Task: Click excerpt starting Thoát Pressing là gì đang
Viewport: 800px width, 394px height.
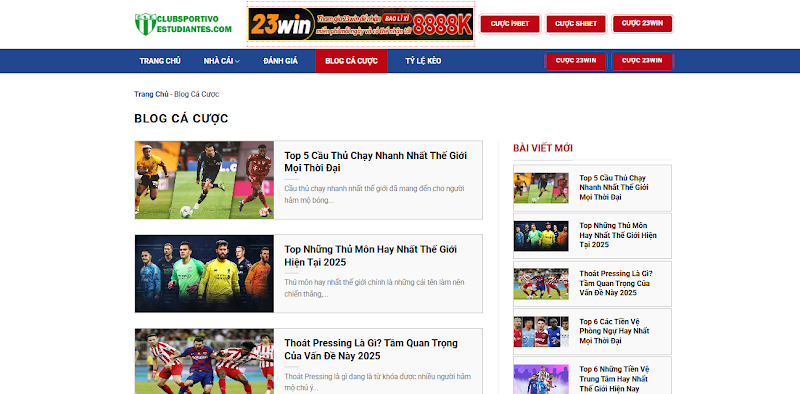Action: click(x=378, y=382)
